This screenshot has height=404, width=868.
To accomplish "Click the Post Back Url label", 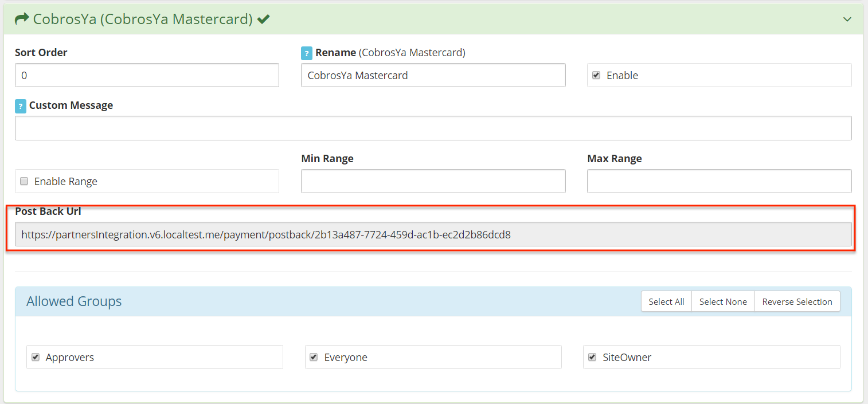I will [48, 211].
